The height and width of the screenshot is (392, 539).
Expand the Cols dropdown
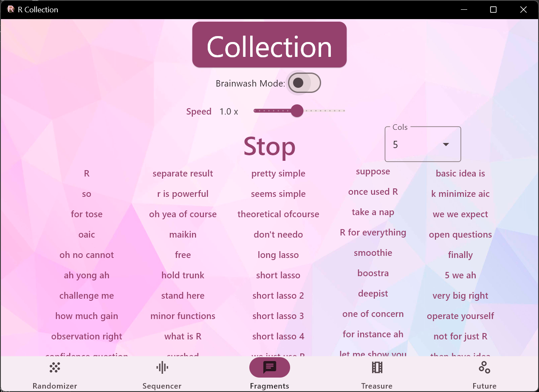pyautogui.click(x=422, y=145)
